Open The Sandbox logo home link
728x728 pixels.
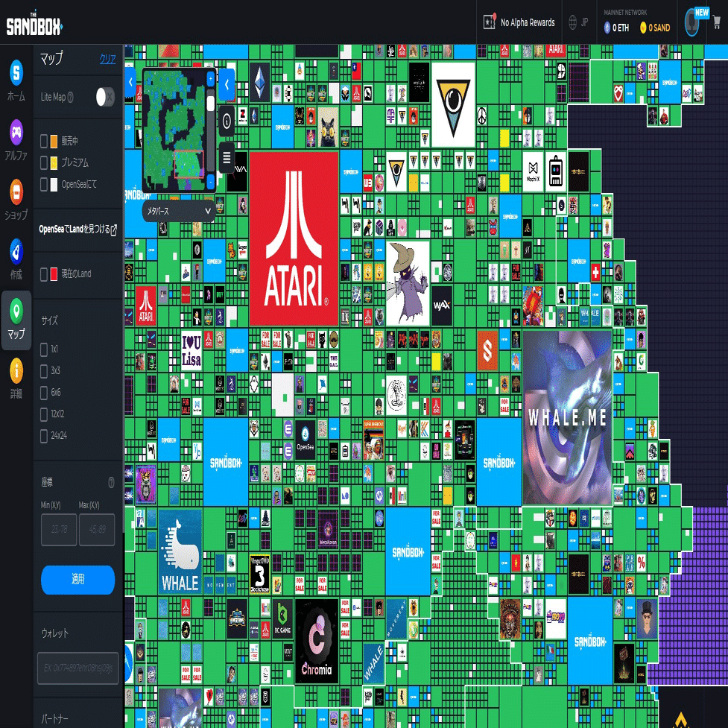[x=34, y=24]
